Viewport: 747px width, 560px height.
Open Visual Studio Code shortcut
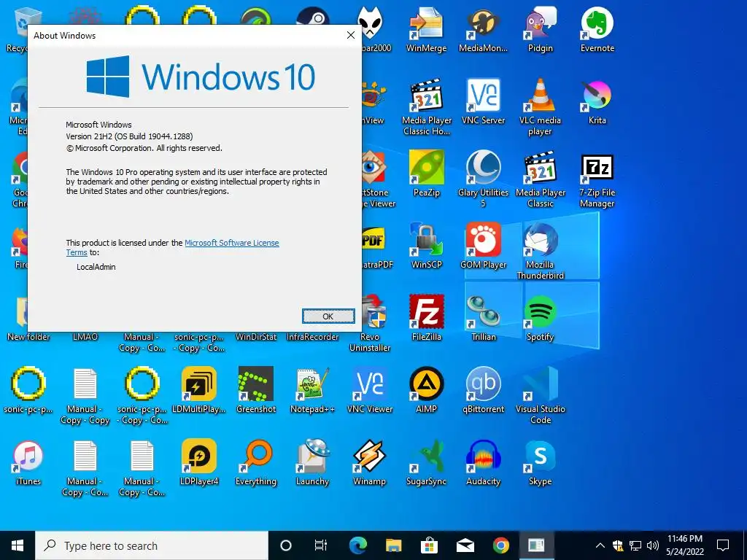tap(541, 396)
